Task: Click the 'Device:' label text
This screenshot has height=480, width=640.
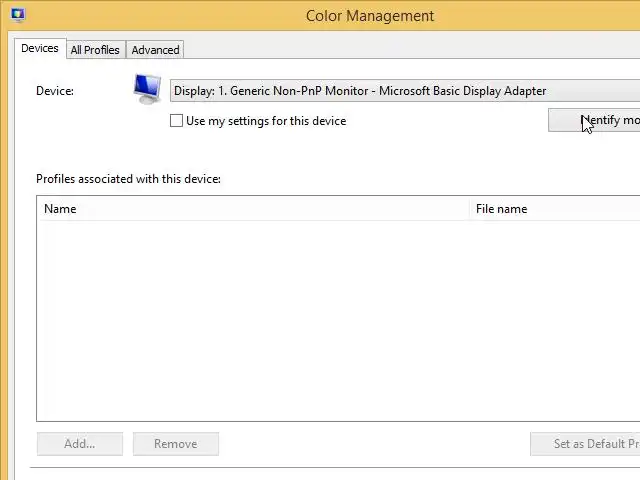Action: coord(55,91)
